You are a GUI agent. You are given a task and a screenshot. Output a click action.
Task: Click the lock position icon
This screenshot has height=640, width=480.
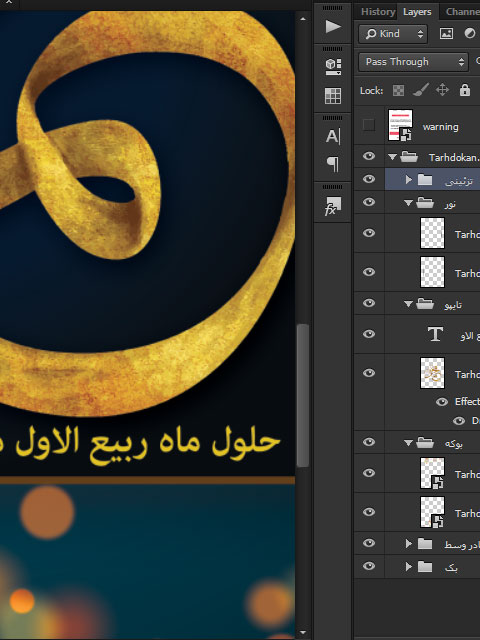click(442, 90)
